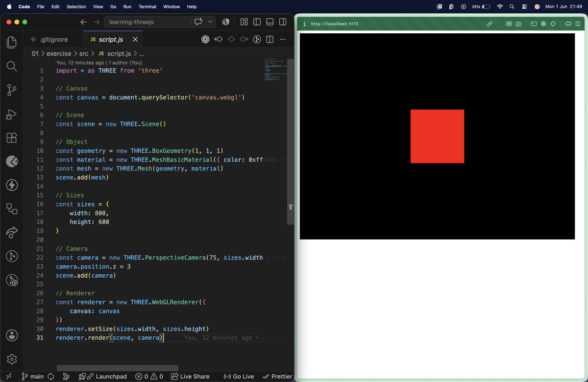Image resolution: width=588 pixels, height=382 pixels.
Task: Click the Wi-Fi icon in menu bar
Action: coord(500,6)
